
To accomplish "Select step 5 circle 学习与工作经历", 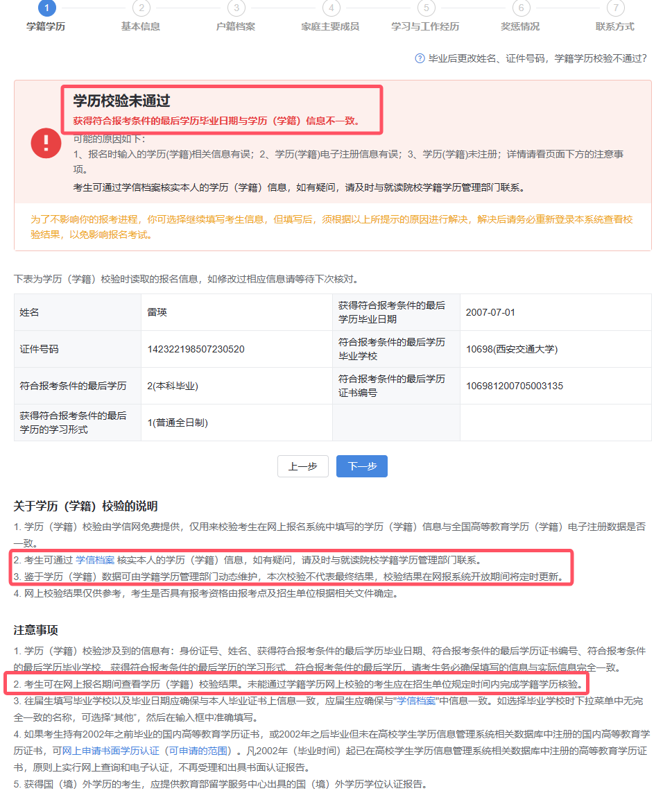I will tap(426, 7).
